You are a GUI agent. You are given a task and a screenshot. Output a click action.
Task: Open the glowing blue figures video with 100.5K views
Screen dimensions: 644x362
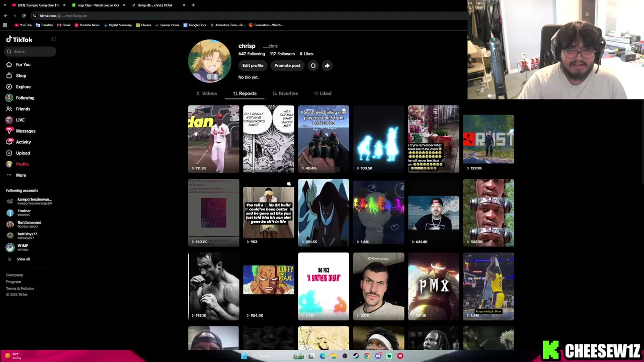[378, 139]
